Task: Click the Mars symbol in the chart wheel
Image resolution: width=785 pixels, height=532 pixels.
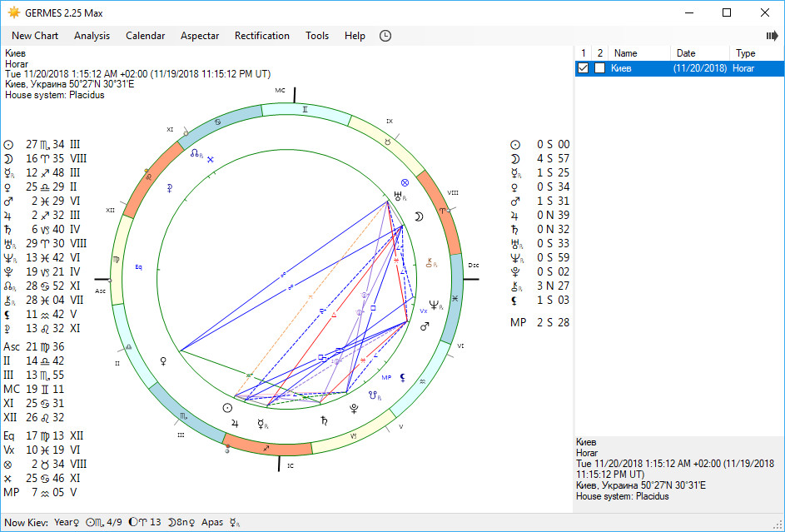Action: point(425,326)
